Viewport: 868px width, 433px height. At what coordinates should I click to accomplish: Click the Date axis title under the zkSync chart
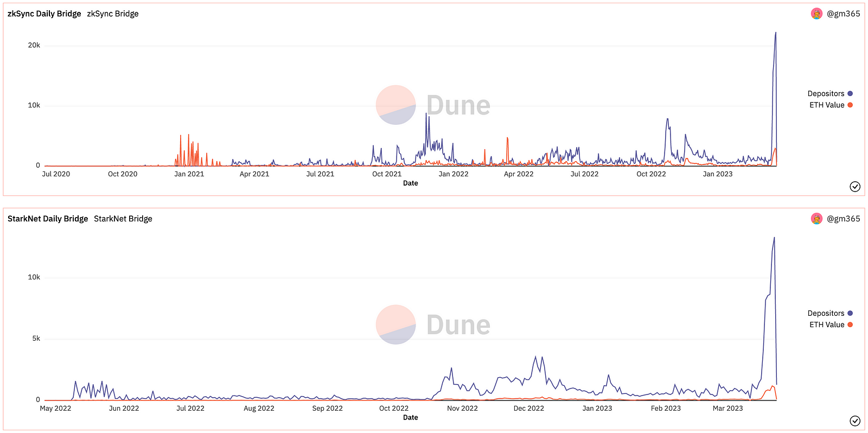(x=411, y=183)
